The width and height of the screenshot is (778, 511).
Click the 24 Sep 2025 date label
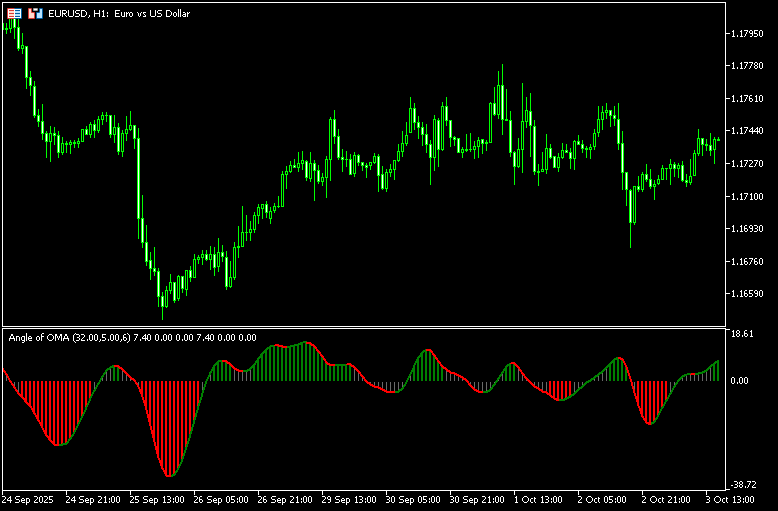click(29, 498)
